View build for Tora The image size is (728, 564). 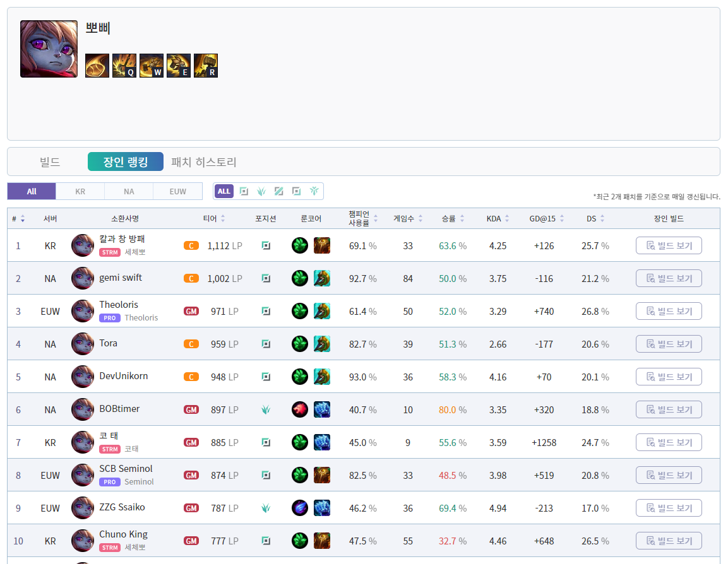click(669, 344)
